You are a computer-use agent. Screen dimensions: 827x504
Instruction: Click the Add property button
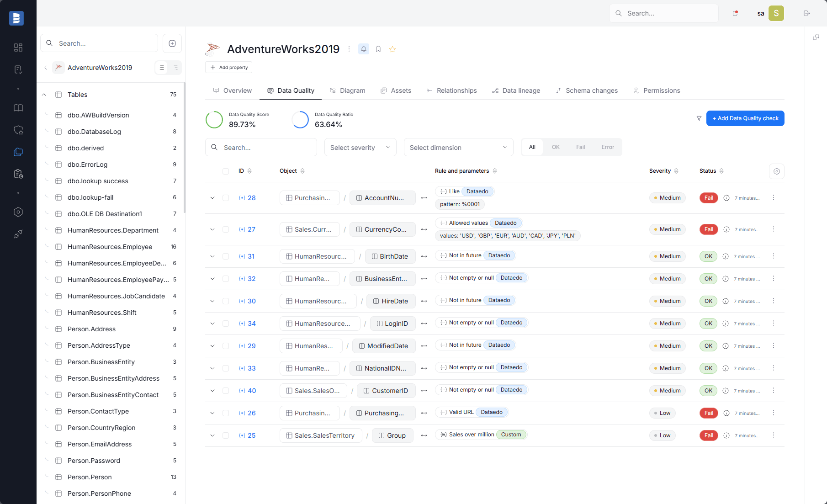(228, 67)
